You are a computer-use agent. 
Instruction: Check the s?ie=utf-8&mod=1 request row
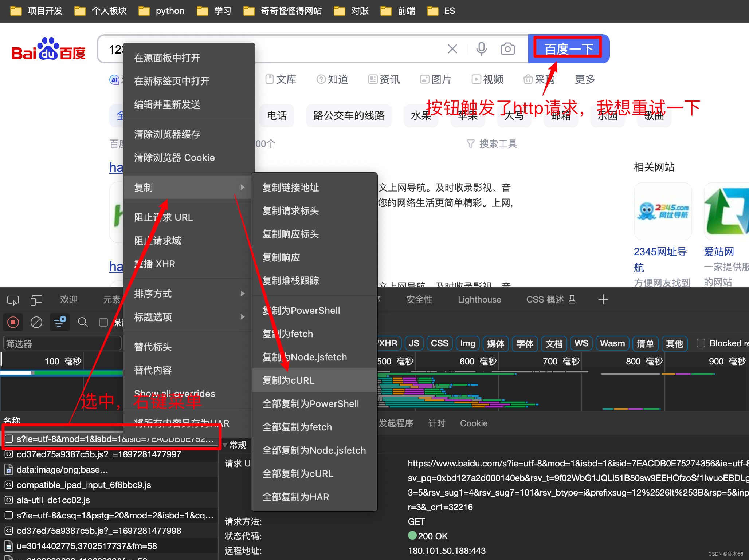pyautogui.click(x=9, y=439)
